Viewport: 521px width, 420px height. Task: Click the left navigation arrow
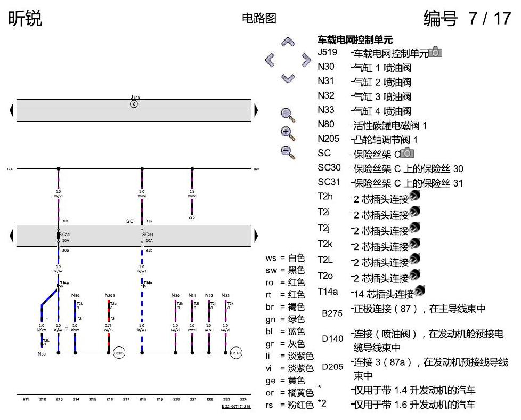(x=270, y=60)
